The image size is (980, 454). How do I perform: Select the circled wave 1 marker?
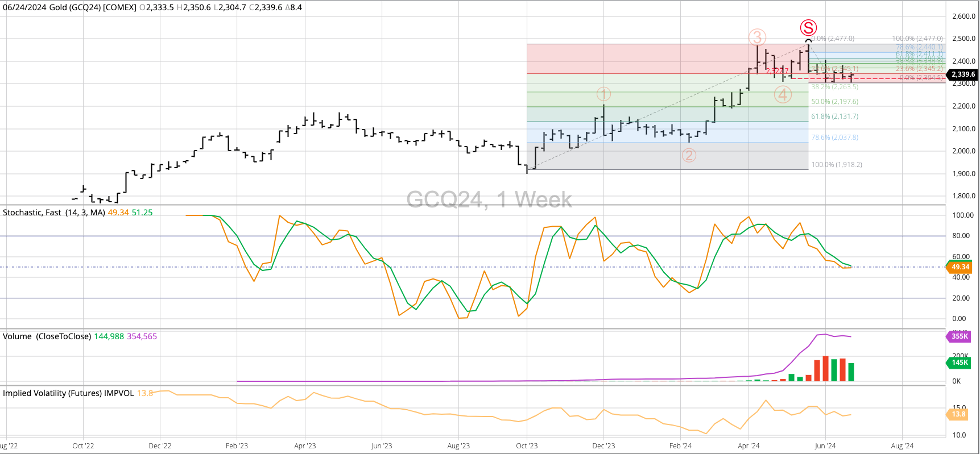tap(603, 94)
